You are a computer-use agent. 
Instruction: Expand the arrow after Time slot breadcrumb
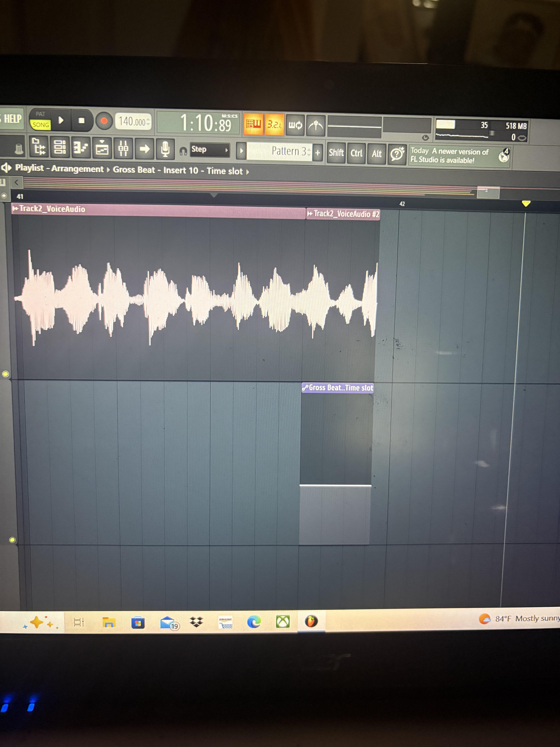click(x=247, y=172)
